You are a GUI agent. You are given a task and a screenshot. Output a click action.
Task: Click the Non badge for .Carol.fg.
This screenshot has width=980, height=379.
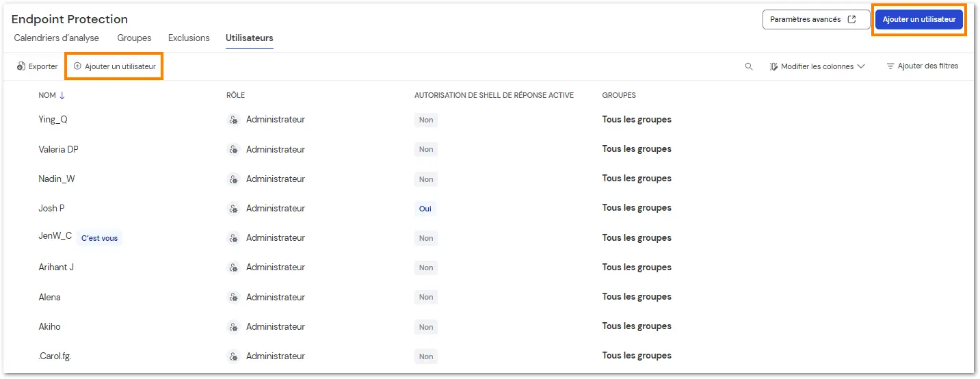(426, 356)
